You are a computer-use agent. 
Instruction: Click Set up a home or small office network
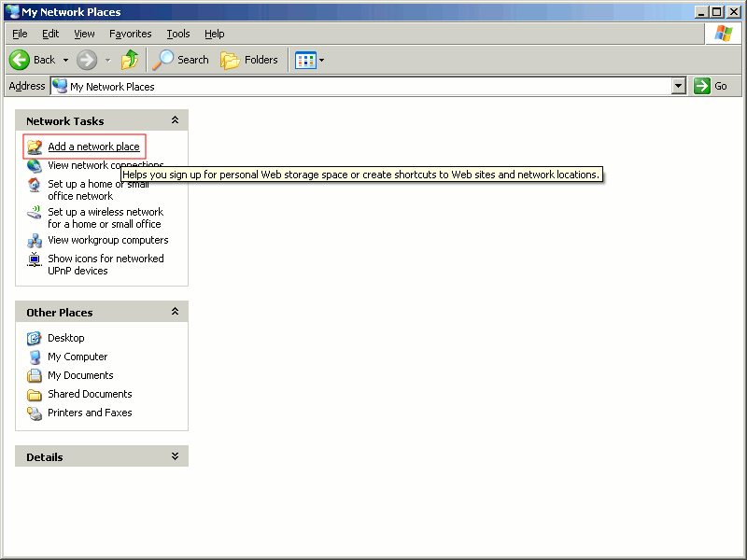(x=99, y=189)
